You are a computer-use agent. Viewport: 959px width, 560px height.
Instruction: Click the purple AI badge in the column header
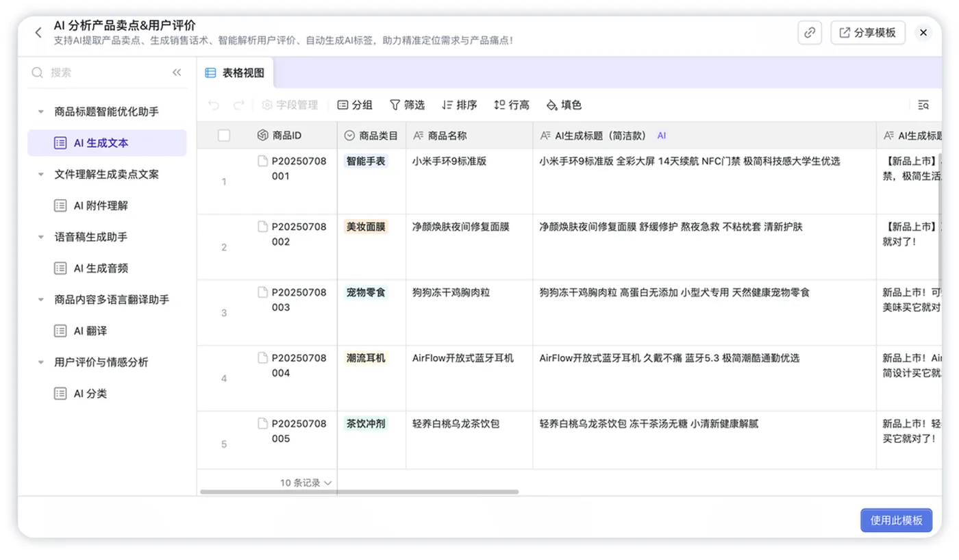[x=662, y=136]
